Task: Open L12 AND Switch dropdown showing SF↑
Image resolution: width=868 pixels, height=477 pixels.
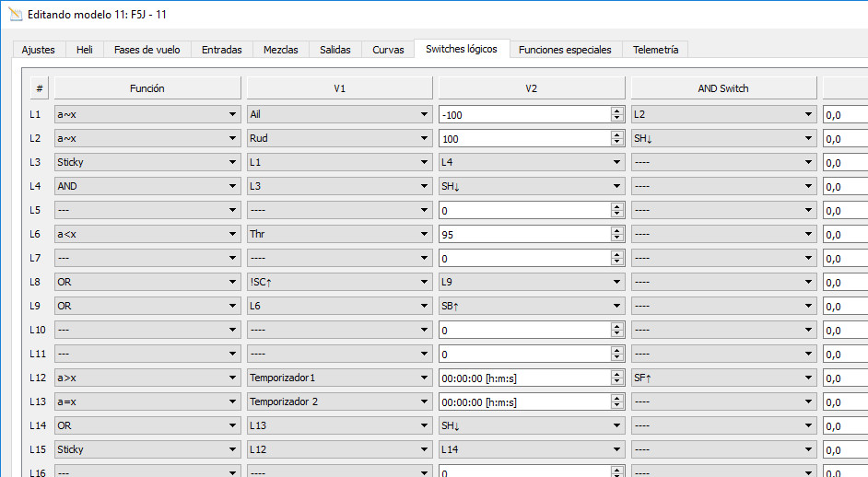Action: tap(722, 378)
